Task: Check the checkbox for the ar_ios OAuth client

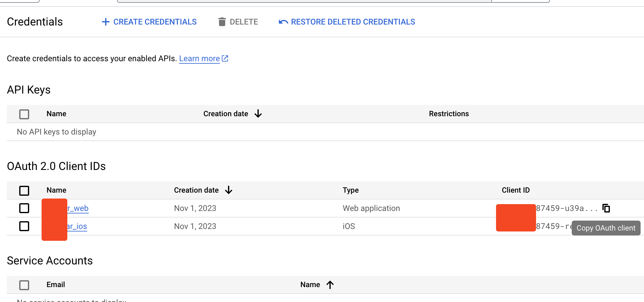Action: click(x=24, y=226)
